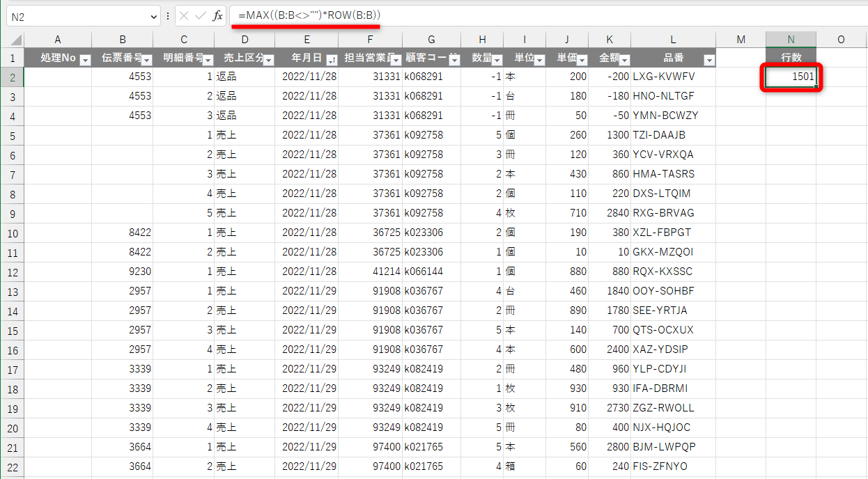Open the 処理No filter dropdown
Image resolution: width=868 pixels, height=479 pixels.
(84, 59)
